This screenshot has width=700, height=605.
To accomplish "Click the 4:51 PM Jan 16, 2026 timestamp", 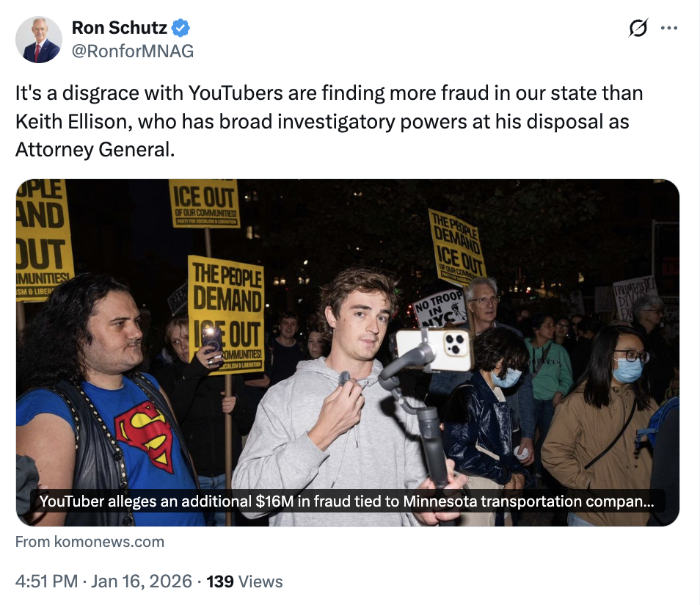I will pyautogui.click(x=103, y=582).
